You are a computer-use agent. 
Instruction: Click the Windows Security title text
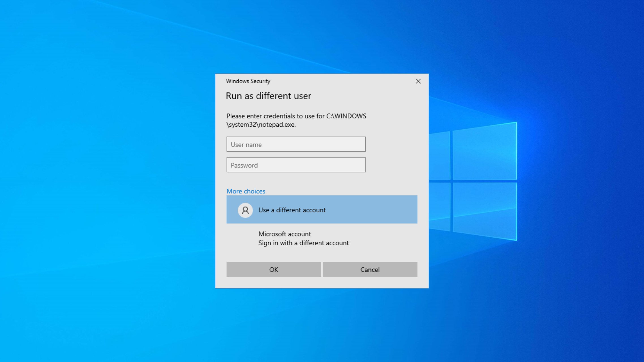(x=248, y=81)
